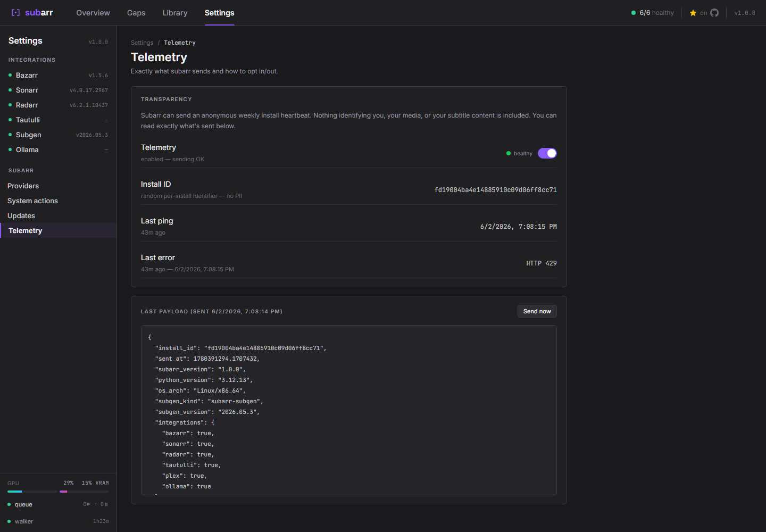This screenshot has width=766, height=532.
Task: Click the gold star icon in header
Action: coord(693,13)
